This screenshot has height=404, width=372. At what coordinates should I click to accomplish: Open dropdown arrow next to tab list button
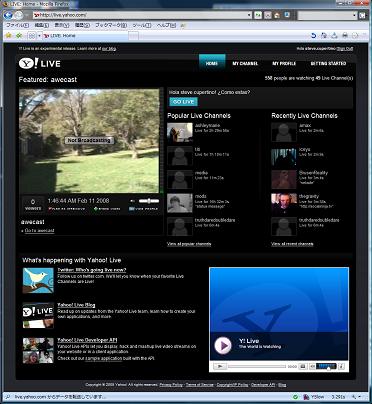pyautogui.click(x=40, y=35)
